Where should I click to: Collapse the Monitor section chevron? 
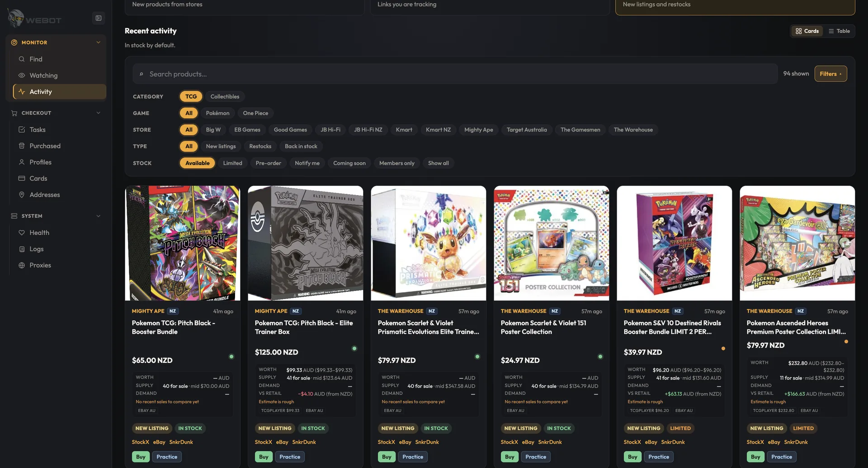[98, 42]
